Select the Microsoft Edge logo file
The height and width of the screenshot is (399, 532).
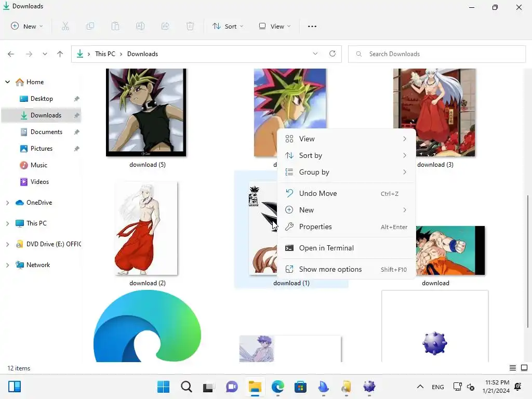147,326
